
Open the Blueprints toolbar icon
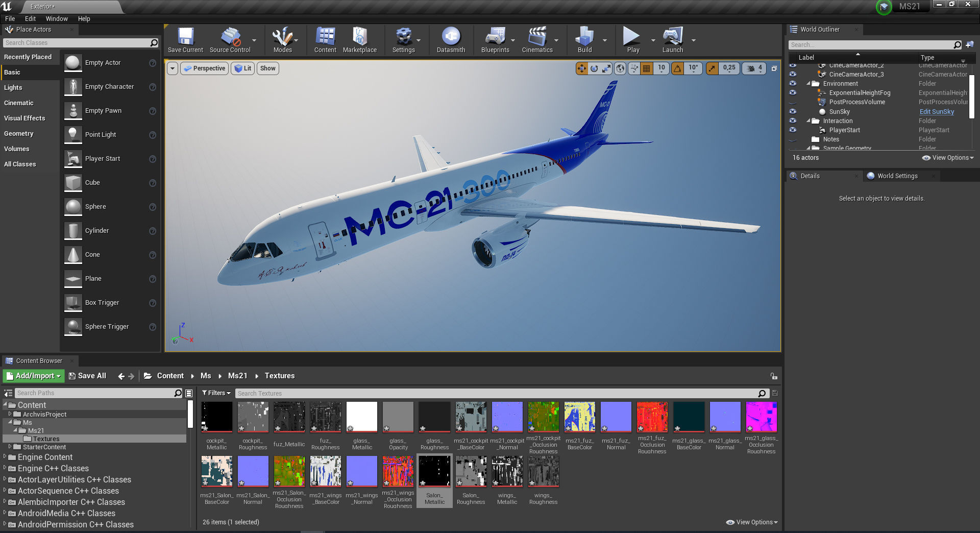(x=495, y=40)
